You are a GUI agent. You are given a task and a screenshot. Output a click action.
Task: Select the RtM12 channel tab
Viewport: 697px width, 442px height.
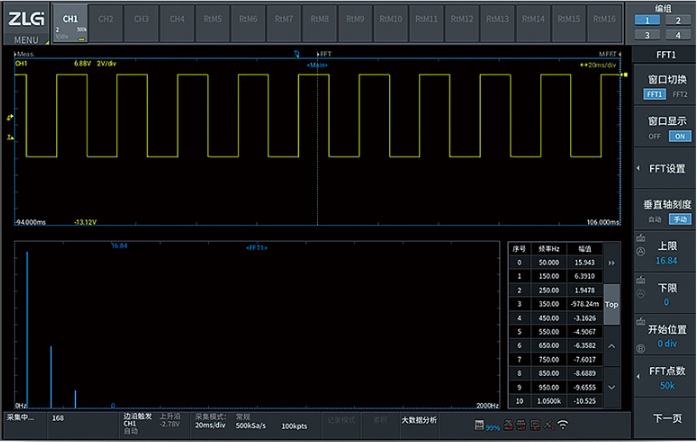pyautogui.click(x=462, y=23)
